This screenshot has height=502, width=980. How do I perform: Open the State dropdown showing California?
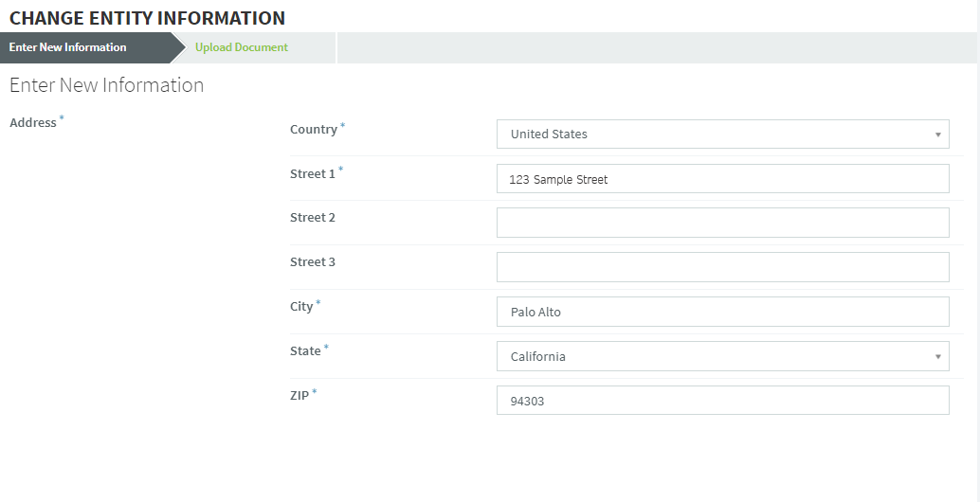(x=722, y=356)
